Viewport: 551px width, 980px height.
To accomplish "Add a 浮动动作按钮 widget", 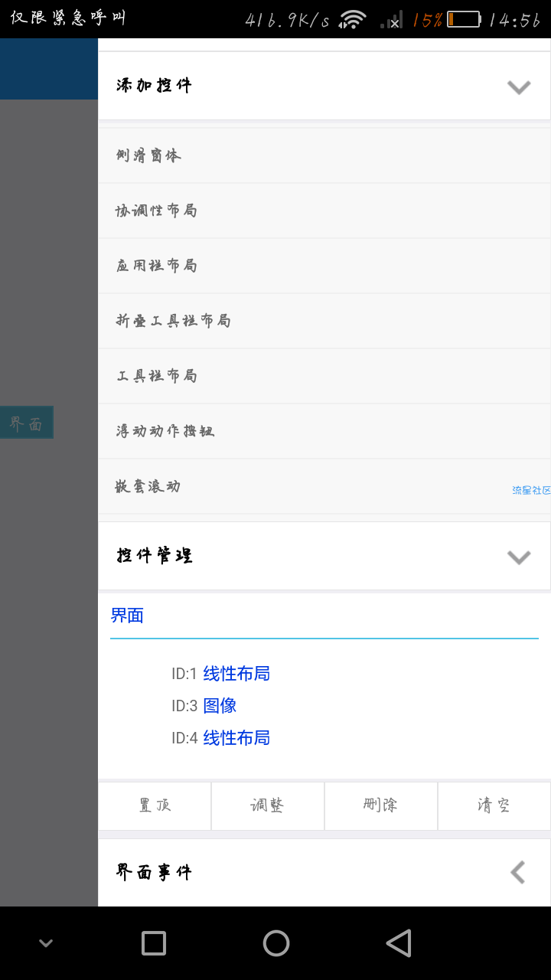I will (x=324, y=431).
